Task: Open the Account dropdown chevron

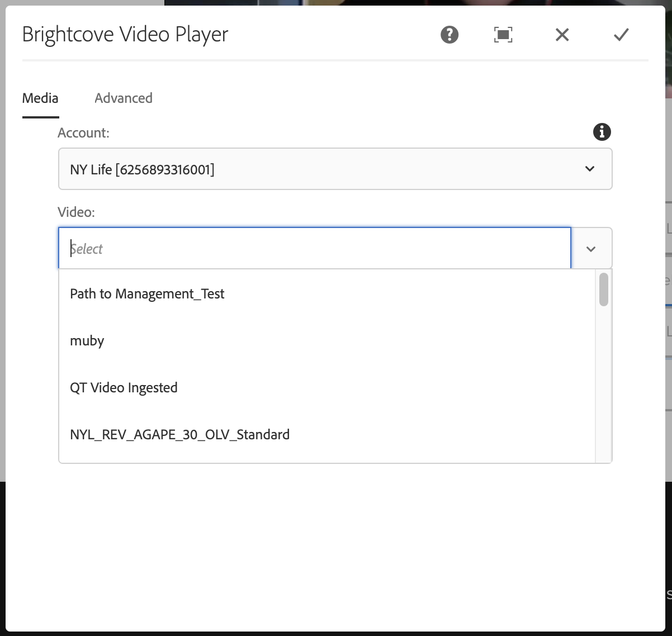Action: (x=589, y=169)
